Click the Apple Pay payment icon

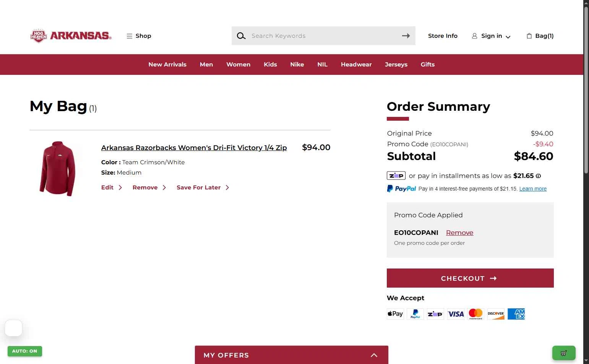pyautogui.click(x=395, y=314)
